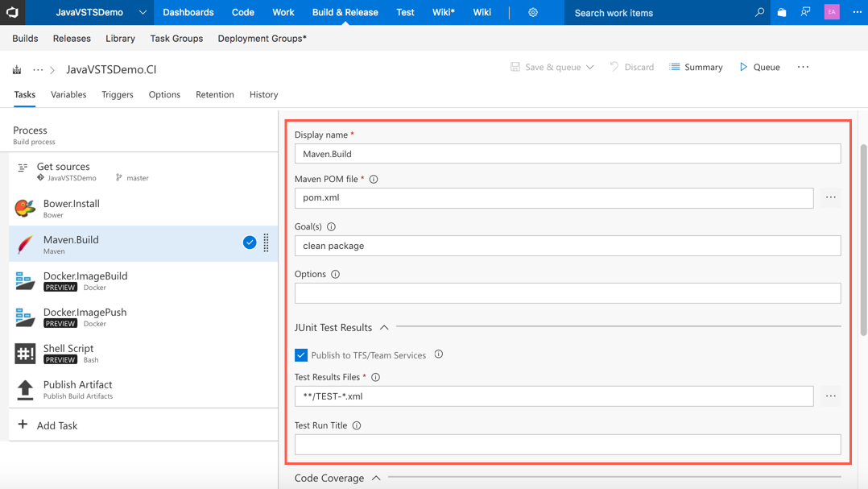Viewport: 868px width, 489px height.
Task: Switch to the Variables tab
Action: 68,94
